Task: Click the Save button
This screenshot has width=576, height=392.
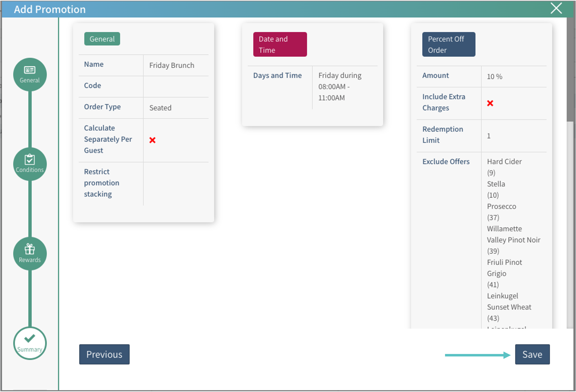Action: pyautogui.click(x=532, y=354)
